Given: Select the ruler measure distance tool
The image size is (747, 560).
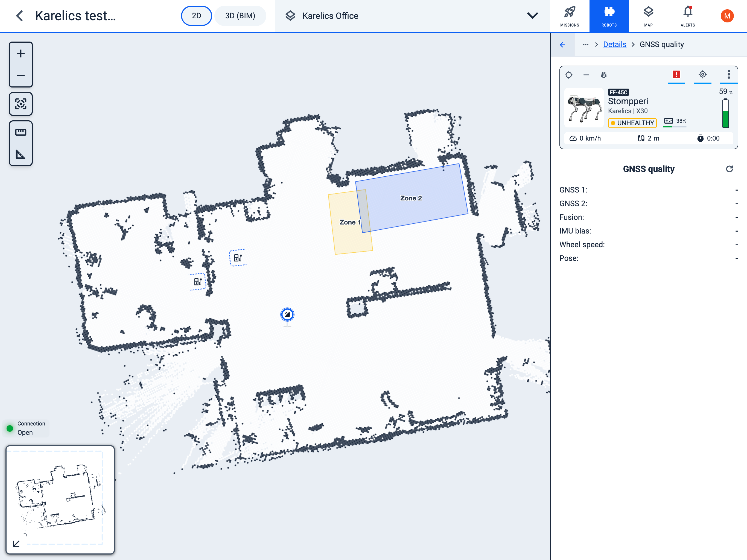Looking at the screenshot, I should (x=21, y=132).
